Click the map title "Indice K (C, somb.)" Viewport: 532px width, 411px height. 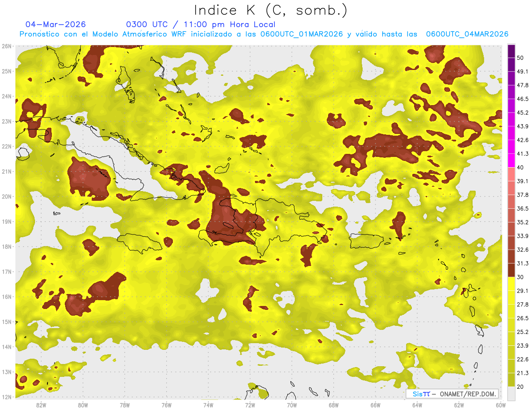pyautogui.click(x=270, y=10)
